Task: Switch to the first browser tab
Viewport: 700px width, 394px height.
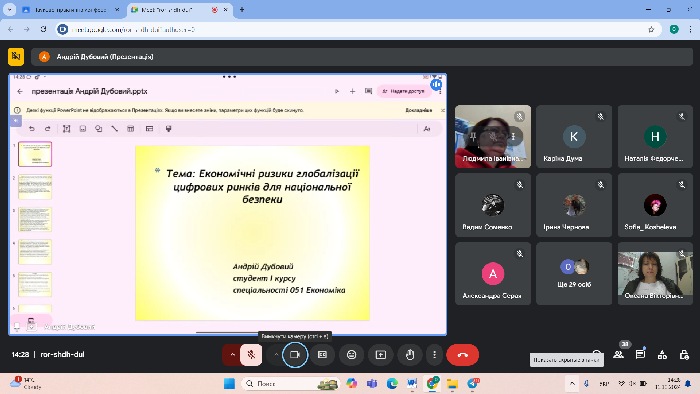Action: [71, 9]
